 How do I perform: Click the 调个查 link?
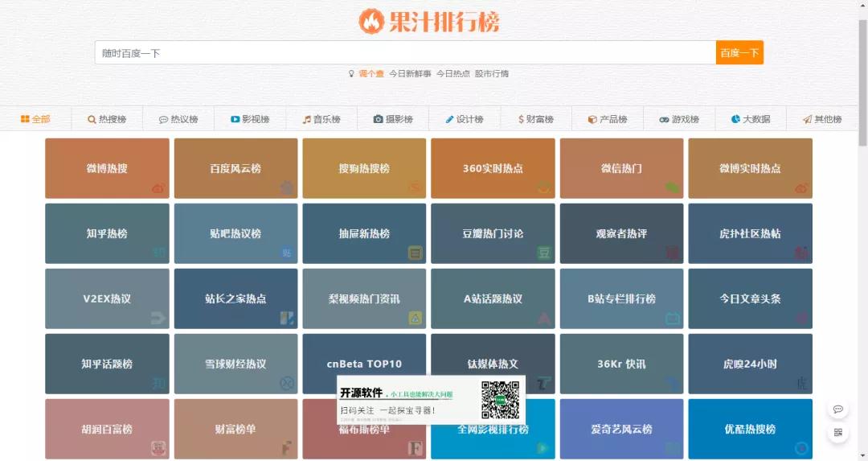[371, 74]
